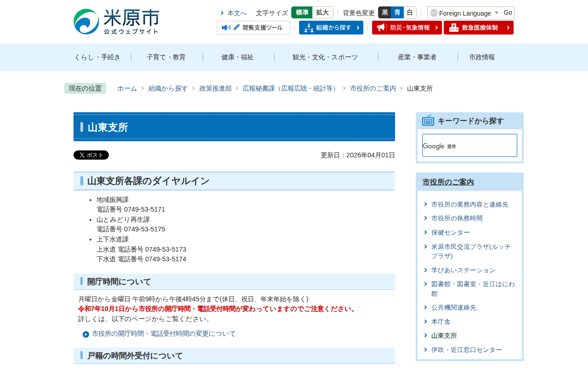Go to 広報秘書課 breadcrumb link
Image resolution: width=588 pixels, height=368 pixels.
[x=291, y=88]
